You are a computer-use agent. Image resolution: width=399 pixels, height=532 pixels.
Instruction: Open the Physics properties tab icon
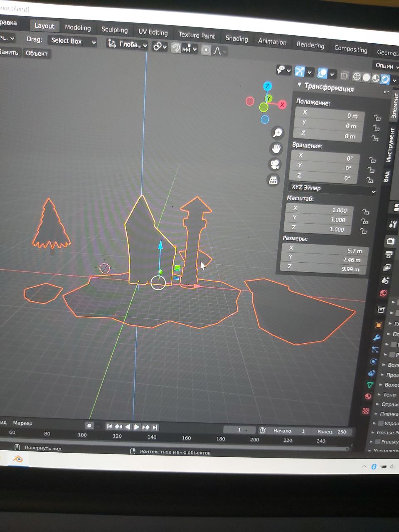click(x=373, y=362)
